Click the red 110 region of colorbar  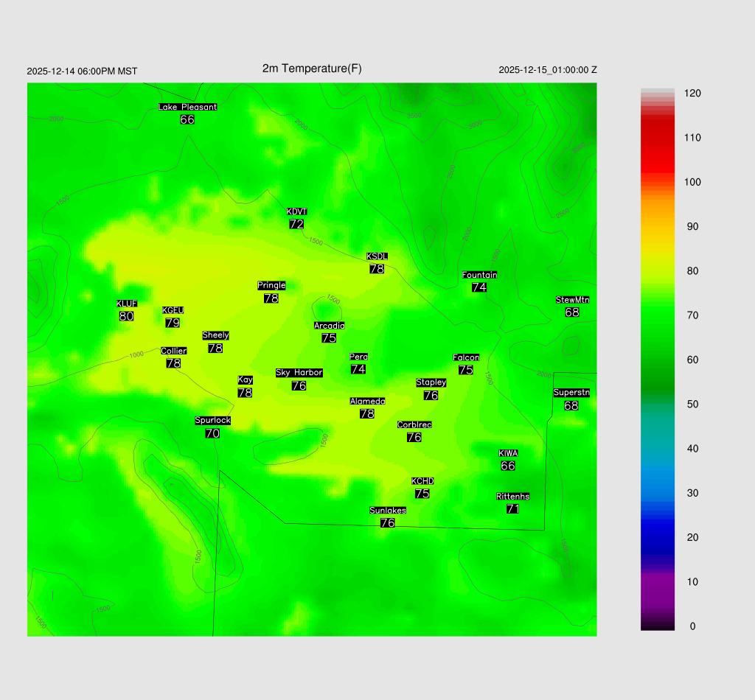click(658, 139)
